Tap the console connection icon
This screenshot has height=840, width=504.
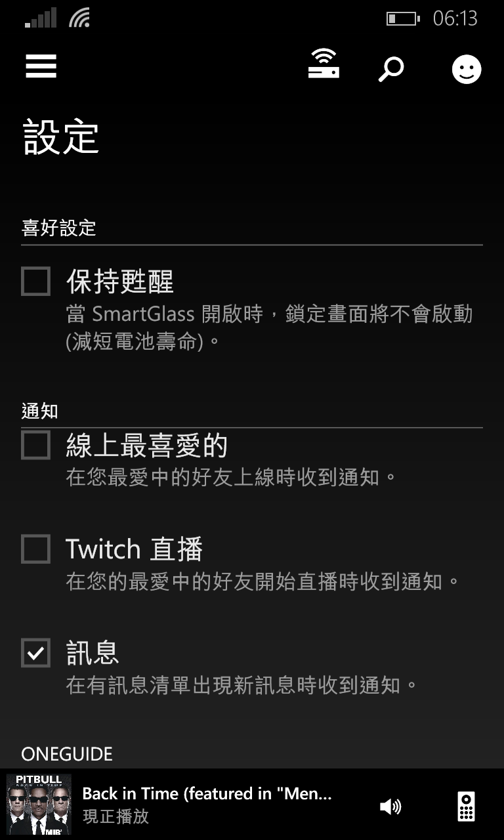tap(324, 65)
